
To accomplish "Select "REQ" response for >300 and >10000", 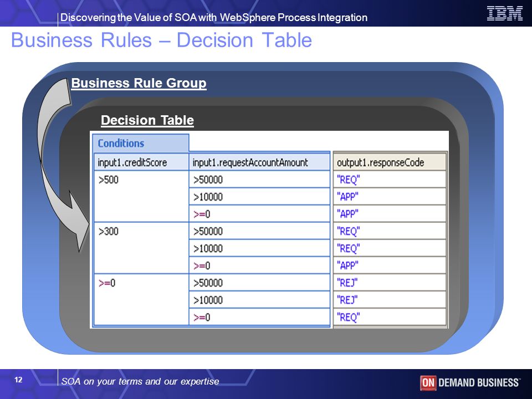I will coord(390,248).
